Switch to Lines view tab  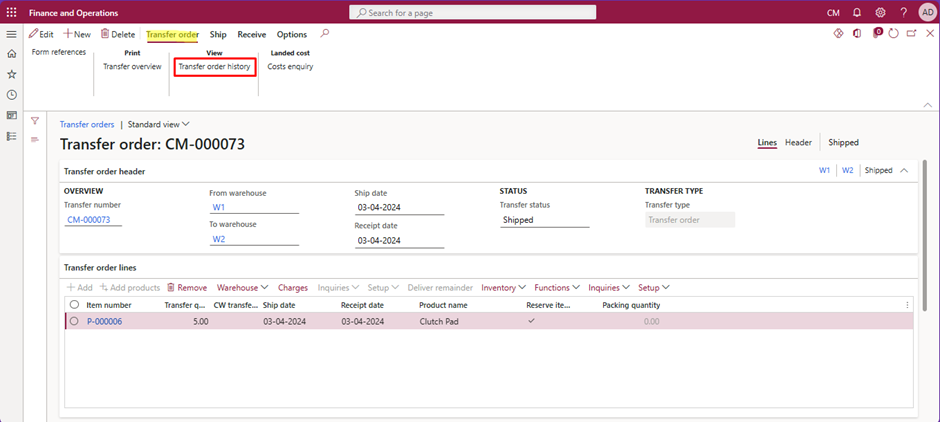click(767, 142)
